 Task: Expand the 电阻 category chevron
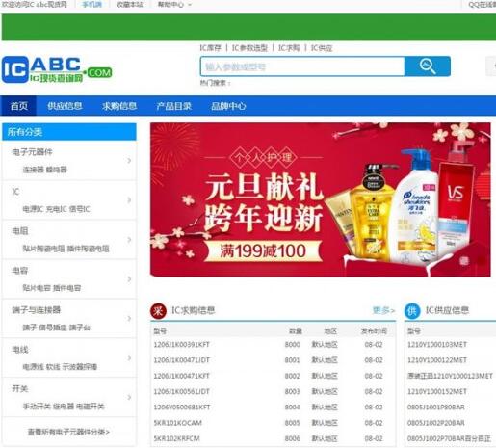click(x=129, y=240)
